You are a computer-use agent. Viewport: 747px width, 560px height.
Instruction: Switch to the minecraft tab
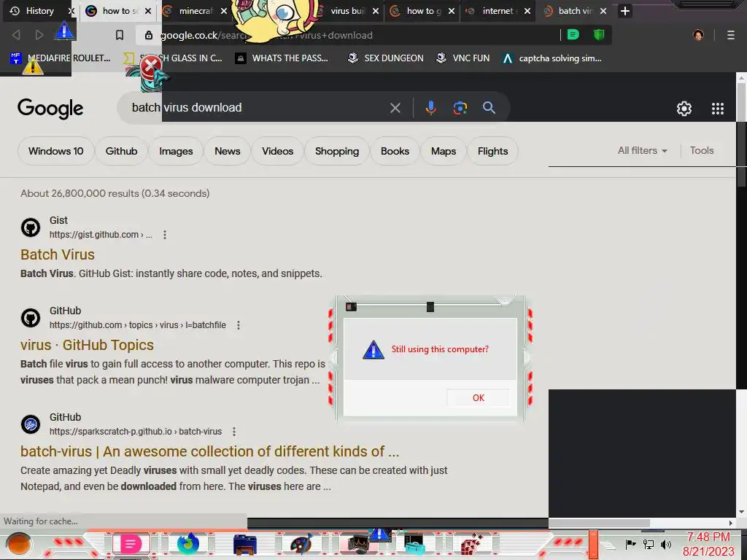pos(196,11)
